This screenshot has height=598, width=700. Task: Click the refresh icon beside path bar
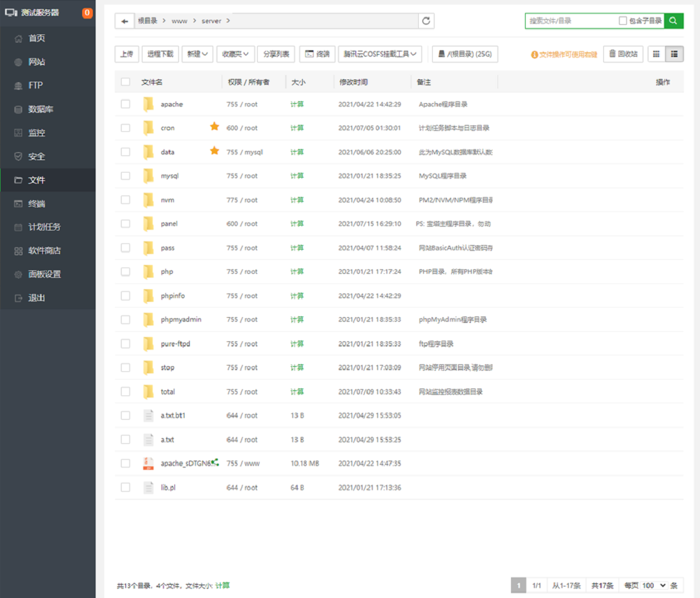[426, 21]
